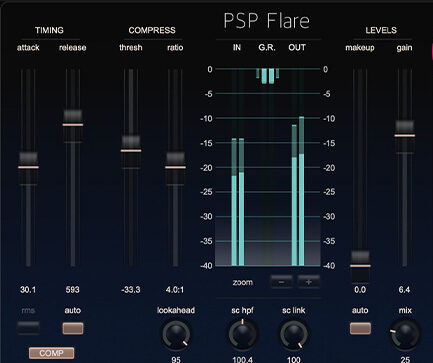The width and height of the screenshot is (433, 363).
Task: Click the OUT meter bars
Action: click(x=298, y=191)
